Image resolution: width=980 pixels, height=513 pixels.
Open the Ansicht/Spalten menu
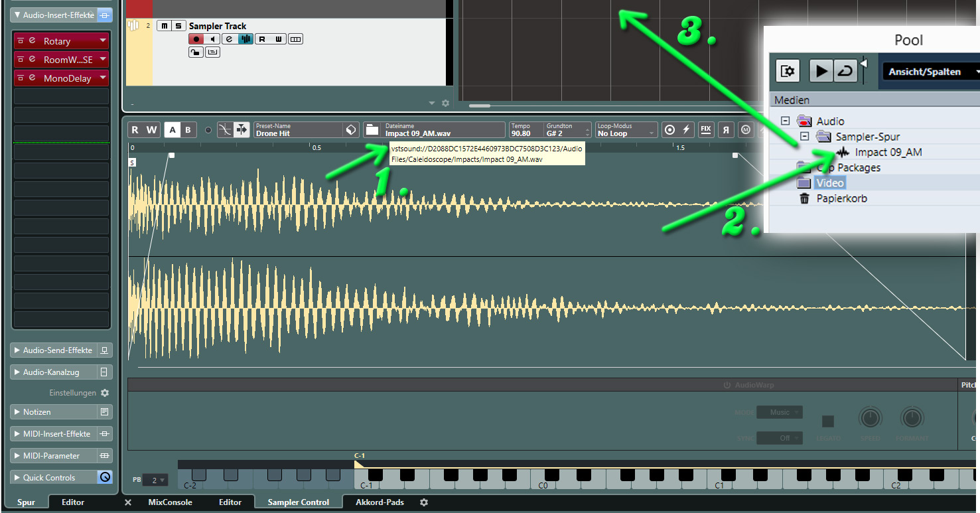pyautogui.click(x=930, y=72)
